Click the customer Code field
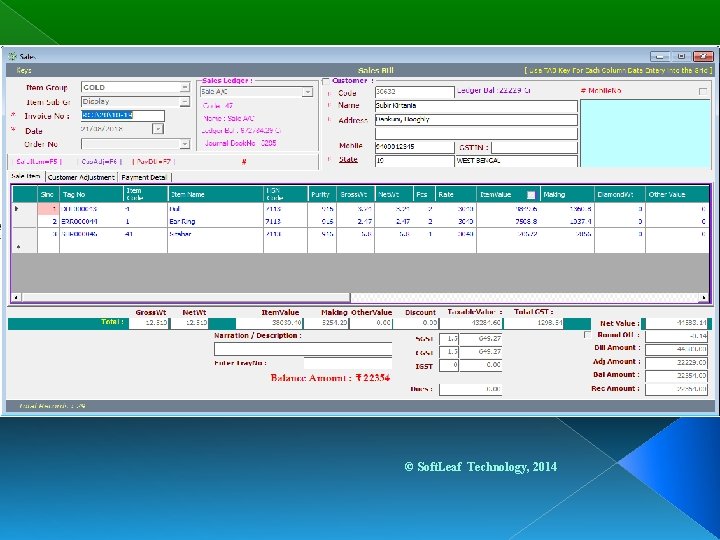720x540 pixels. [x=414, y=92]
